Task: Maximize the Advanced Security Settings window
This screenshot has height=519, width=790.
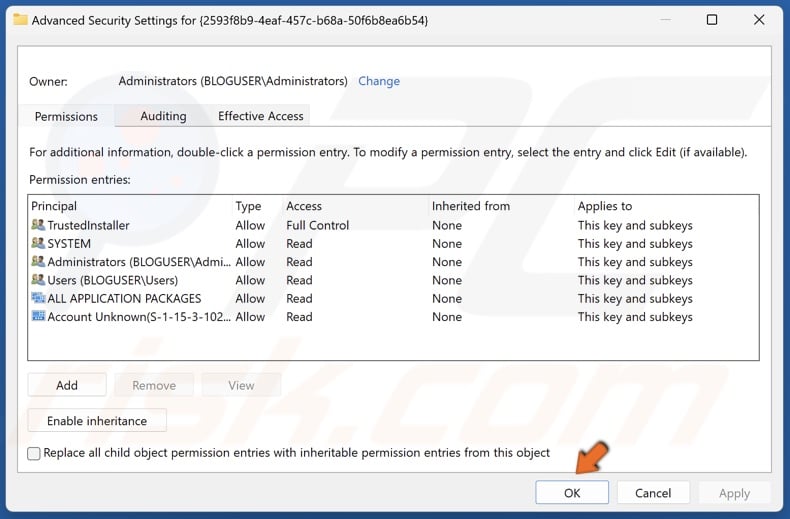Action: [712, 20]
